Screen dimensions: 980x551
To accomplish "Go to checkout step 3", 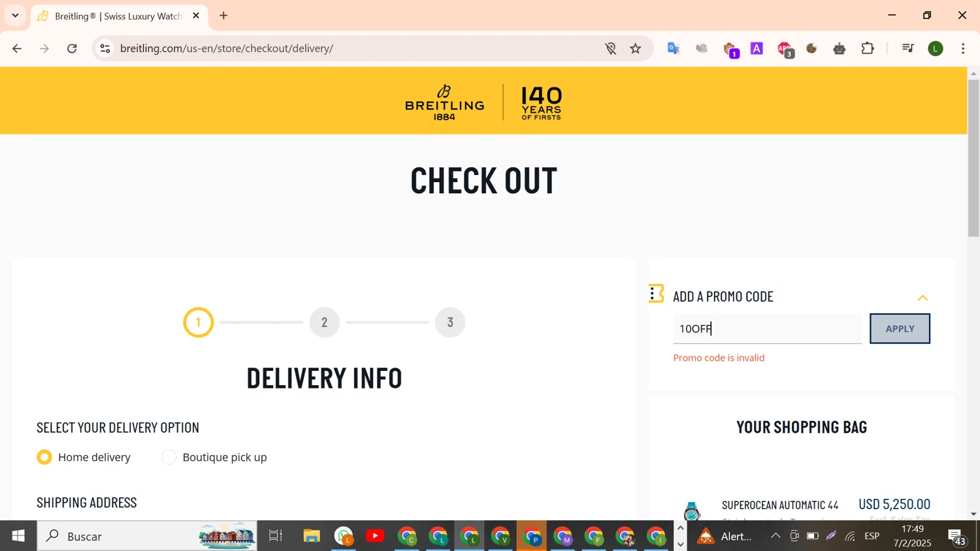I will pos(450,323).
